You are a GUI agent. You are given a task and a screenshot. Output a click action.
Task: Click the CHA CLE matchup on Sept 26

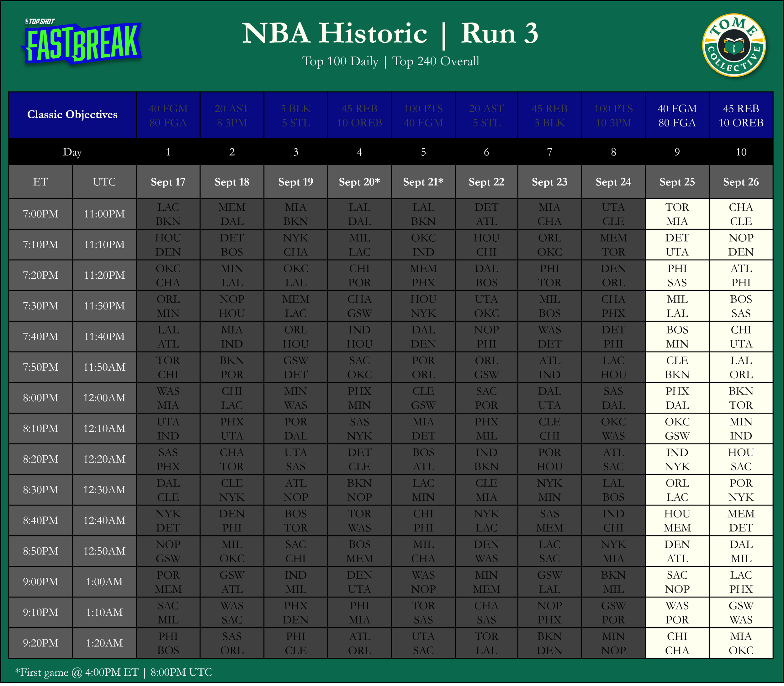[741, 214]
